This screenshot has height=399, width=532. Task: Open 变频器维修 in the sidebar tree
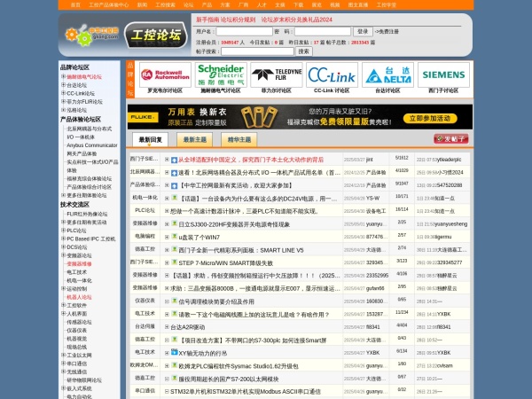pos(79,264)
